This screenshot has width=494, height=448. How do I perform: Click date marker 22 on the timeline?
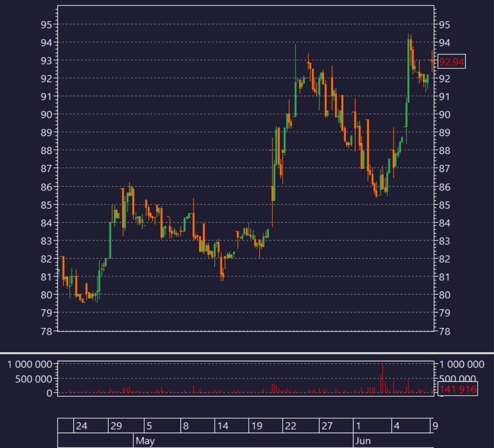pos(290,426)
